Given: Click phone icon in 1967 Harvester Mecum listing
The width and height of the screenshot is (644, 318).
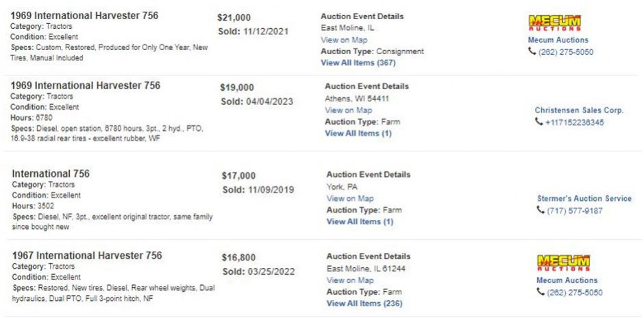Looking at the screenshot, I should 541,292.
